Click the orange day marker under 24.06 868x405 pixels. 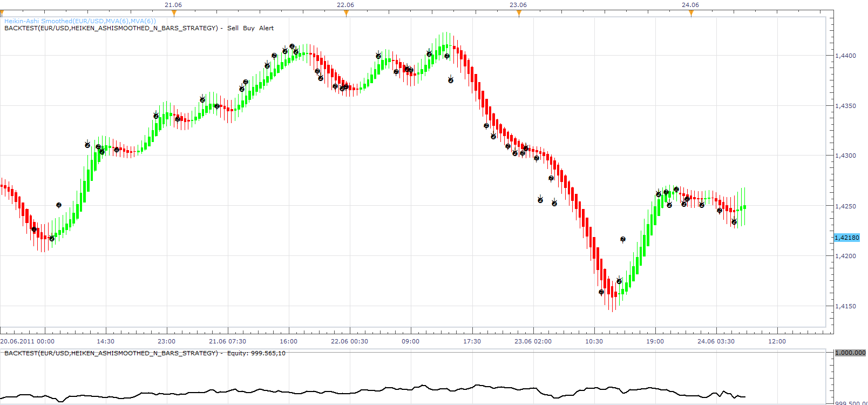691,13
